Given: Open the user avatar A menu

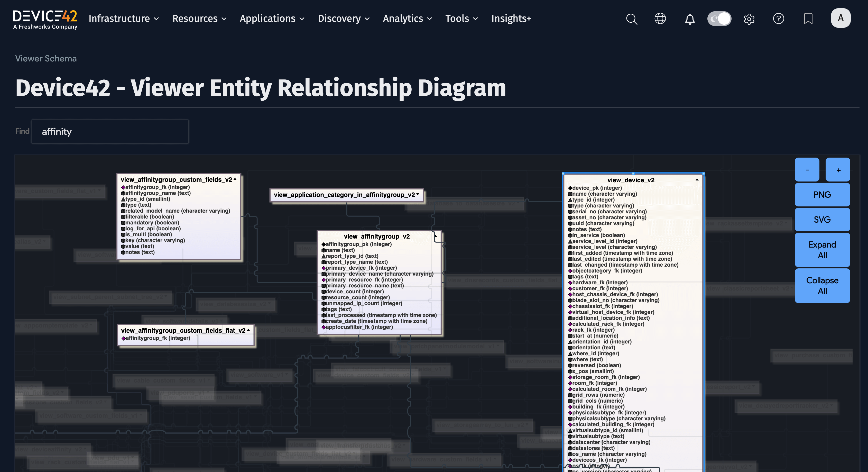Looking at the screenshot, I should 840,18.
